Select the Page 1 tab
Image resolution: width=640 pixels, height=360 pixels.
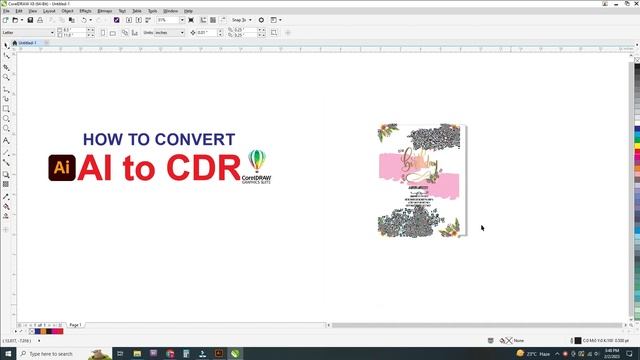click(x=75, y=325)
